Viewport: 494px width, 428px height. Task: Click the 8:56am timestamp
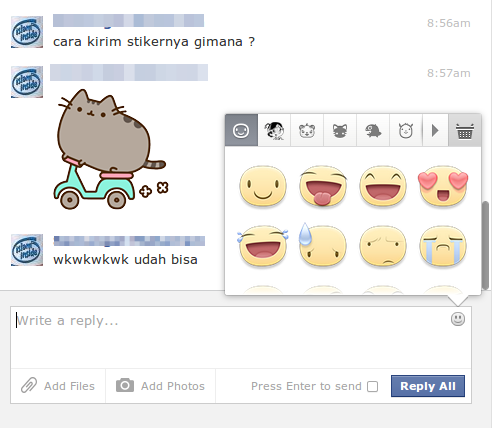coord(449,23)
